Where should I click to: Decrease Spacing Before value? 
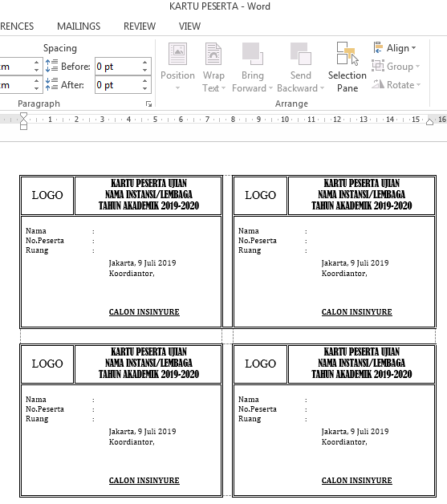(x=145, y=70)
